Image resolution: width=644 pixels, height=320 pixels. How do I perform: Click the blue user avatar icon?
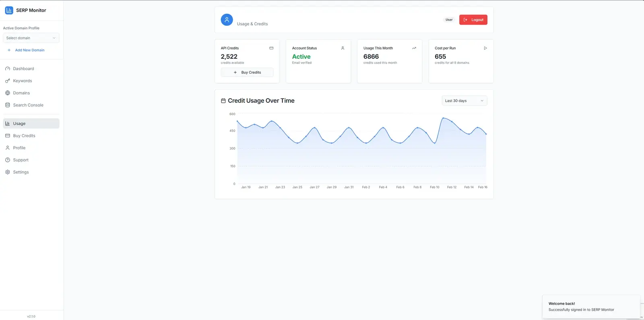(227, 20)
